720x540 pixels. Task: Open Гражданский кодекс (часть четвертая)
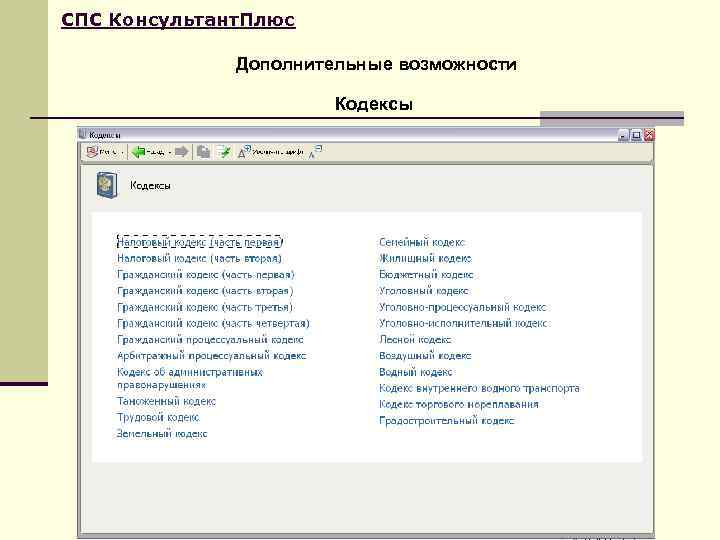point(214,323)
